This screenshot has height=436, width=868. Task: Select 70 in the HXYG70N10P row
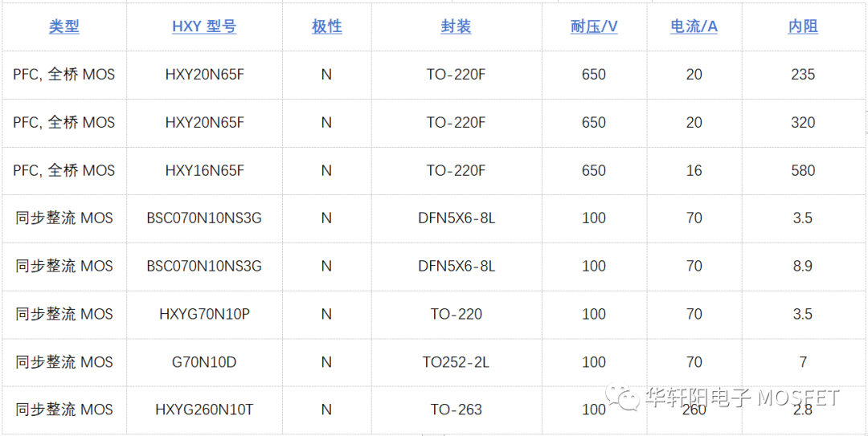click(x=694, y=314)
